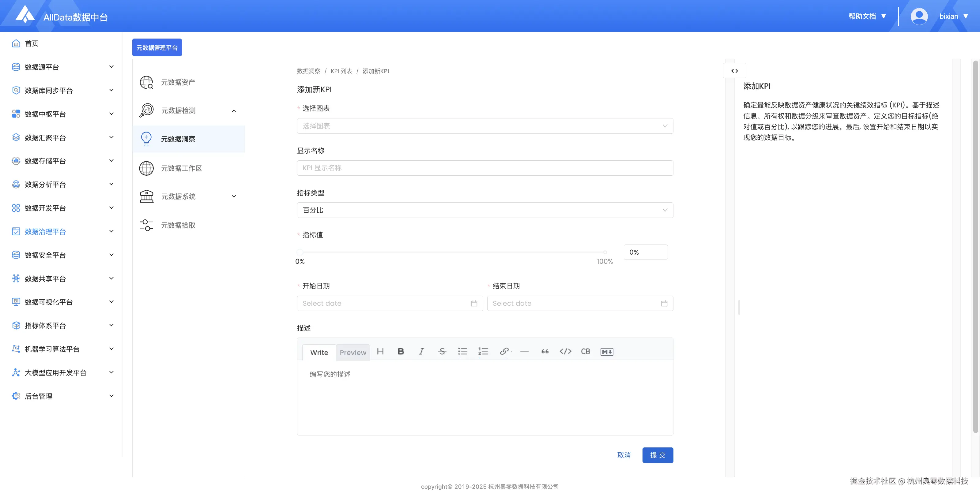The height and width of the screenshot is (497, 980).
Task: Click the KPI 显示名称 input field
Action: point(485,168)
